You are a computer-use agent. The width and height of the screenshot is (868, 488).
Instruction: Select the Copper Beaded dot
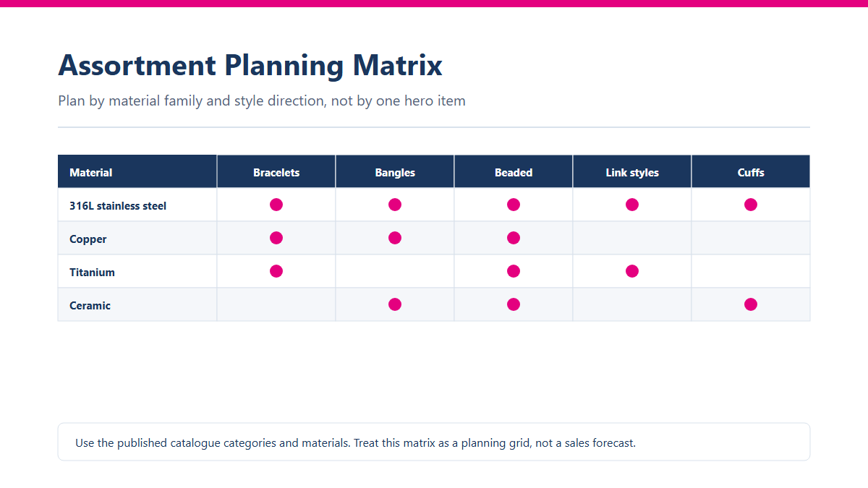(x=514, y=238)
